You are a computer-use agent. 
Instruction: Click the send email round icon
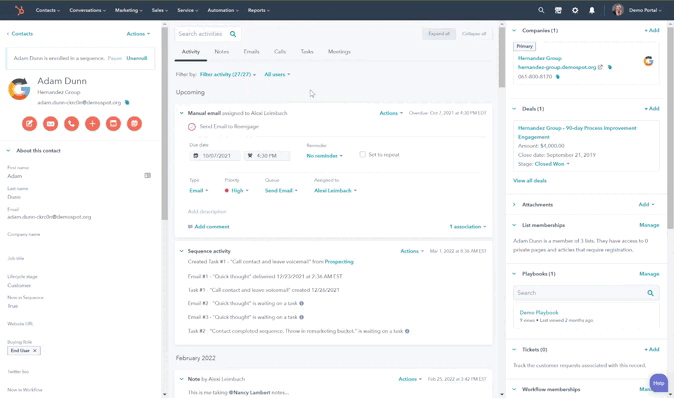pos(50,124)
